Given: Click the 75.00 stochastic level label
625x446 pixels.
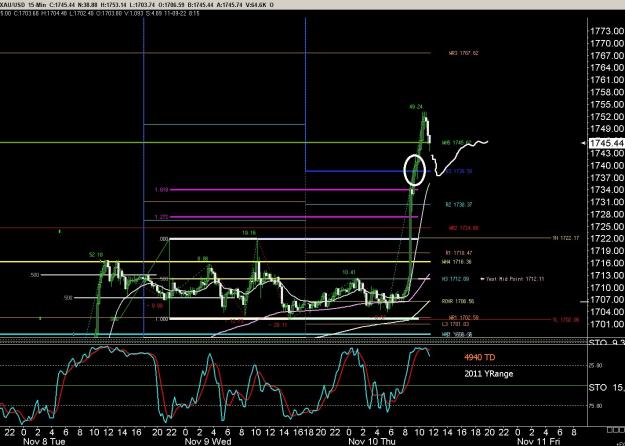Looking at the screenshot, I should click(595, 406).
